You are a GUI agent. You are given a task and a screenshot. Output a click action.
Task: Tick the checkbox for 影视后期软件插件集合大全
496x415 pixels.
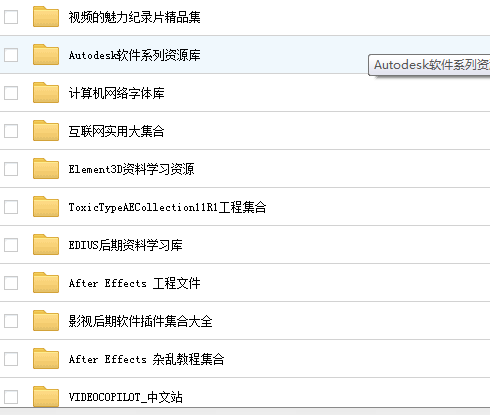click(x=11, y=321)
